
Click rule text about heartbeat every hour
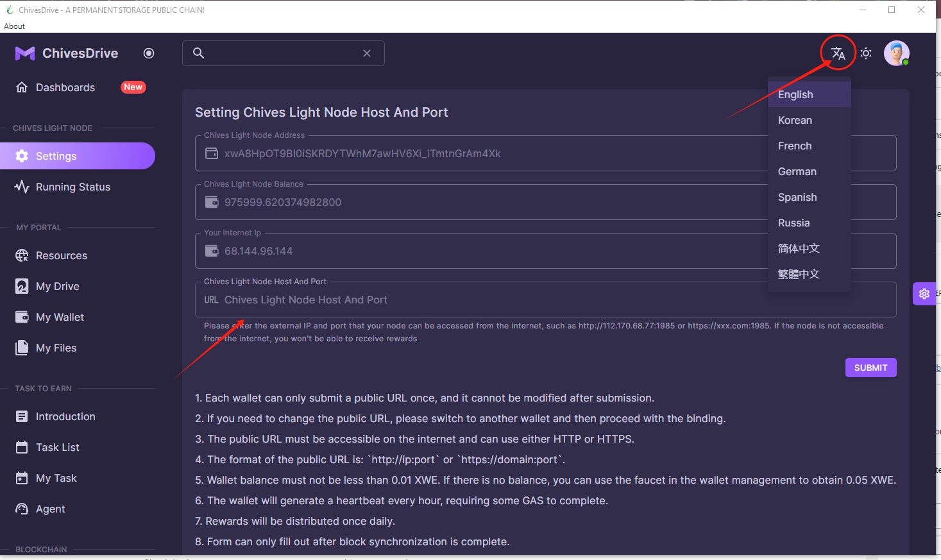click(x=402, y=500)
